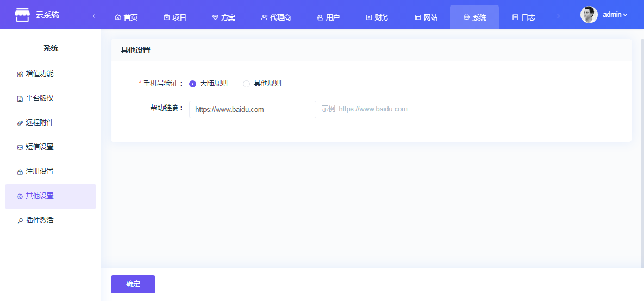Open 插件激活 in the sidebar

click(51, 221)
